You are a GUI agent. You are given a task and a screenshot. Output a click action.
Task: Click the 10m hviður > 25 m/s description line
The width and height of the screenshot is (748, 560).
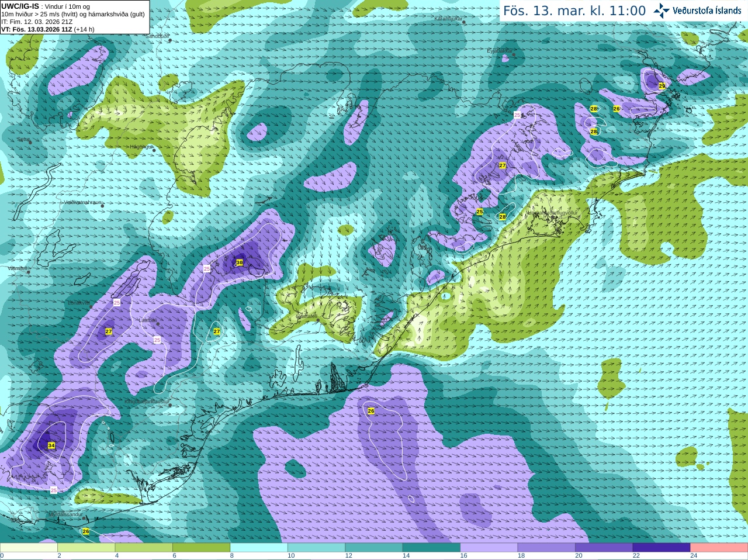coord(73,14)
